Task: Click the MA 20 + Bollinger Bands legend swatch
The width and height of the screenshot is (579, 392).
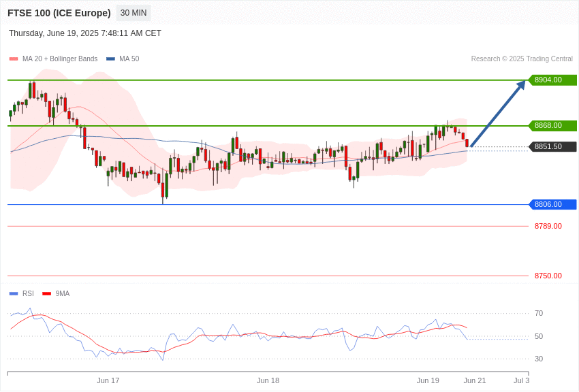Action: (x=14, y=59)
